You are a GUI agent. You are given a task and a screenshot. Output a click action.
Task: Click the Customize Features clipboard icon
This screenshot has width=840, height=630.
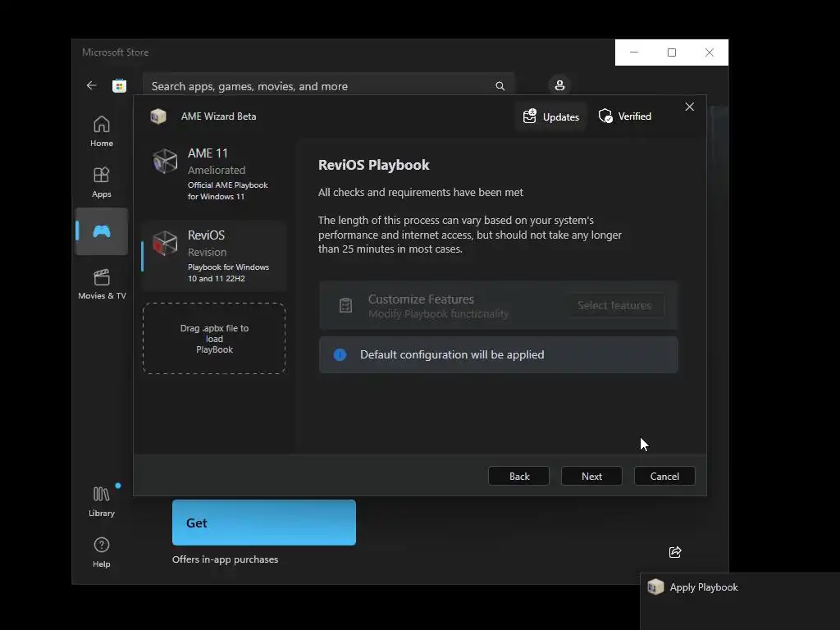[x=345, y=305]
